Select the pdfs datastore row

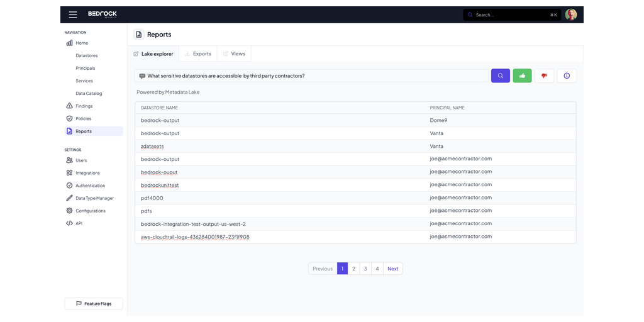(355, 211)
